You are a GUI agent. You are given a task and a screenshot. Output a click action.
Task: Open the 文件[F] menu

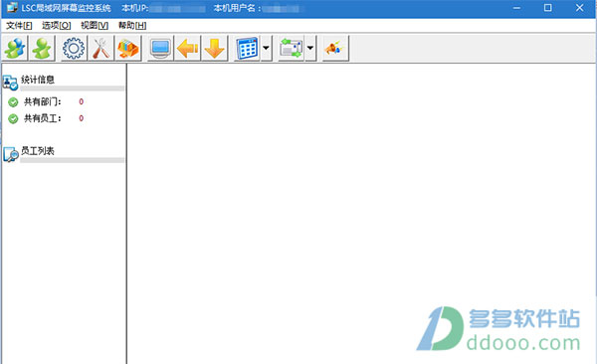[x=19, y=26]
